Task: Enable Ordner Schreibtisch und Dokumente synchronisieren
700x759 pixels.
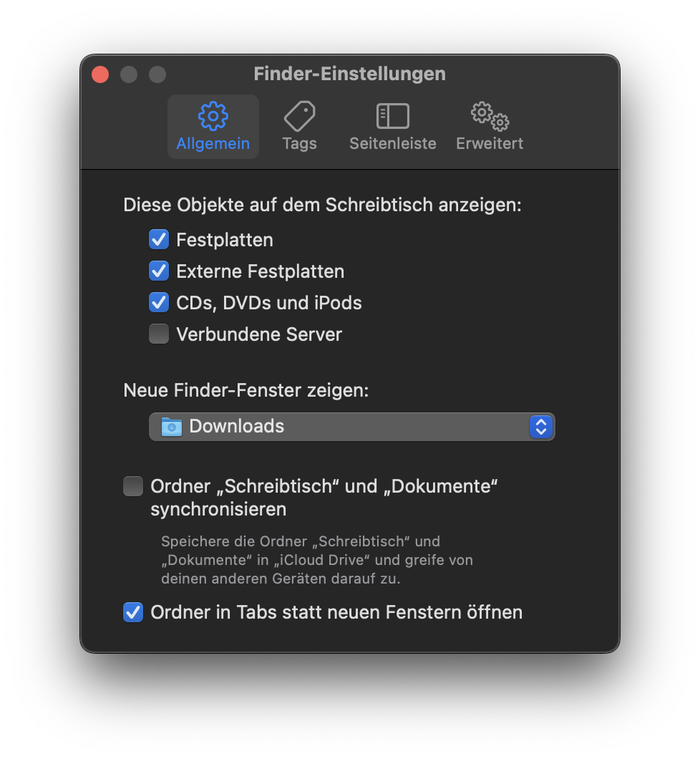Action: [x=132, y=485]
